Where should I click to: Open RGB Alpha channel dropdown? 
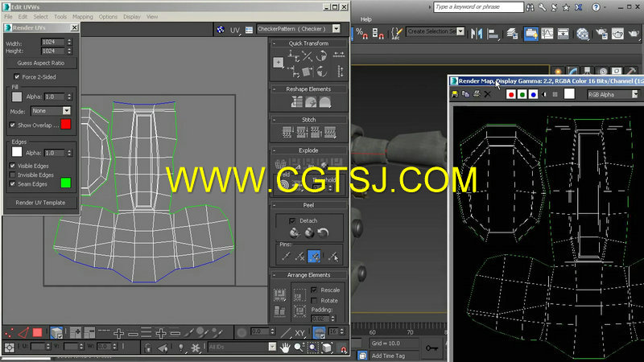click(x=635, y=94)
